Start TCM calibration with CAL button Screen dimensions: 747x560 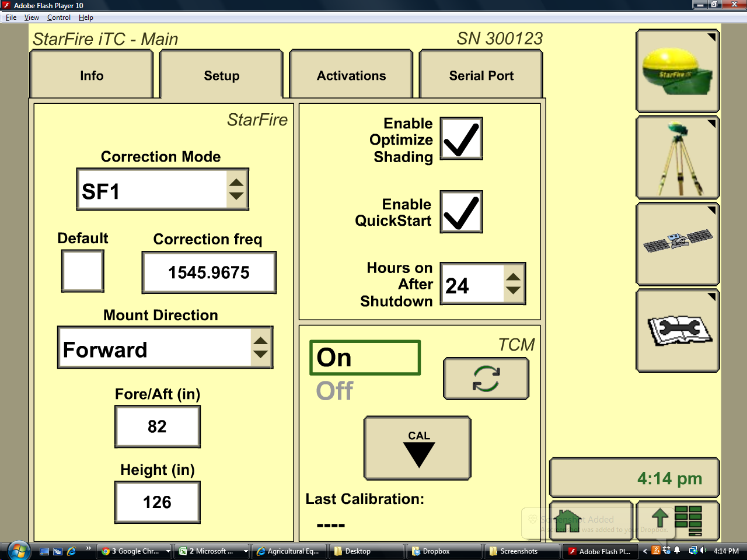(x=417, y=448)
